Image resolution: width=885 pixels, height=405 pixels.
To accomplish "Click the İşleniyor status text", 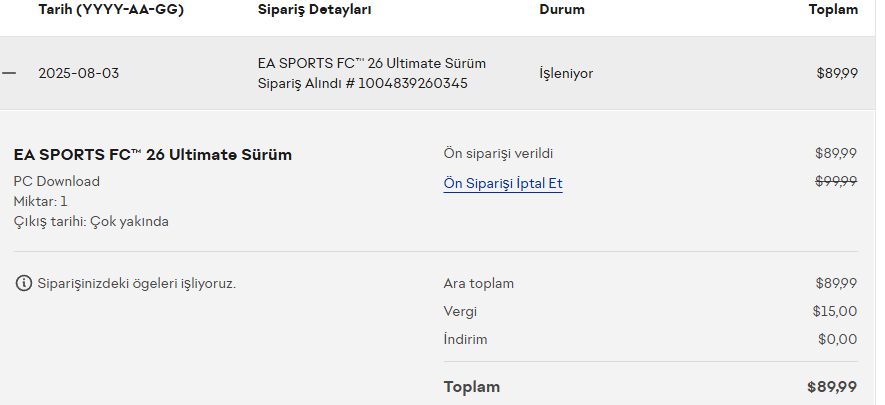I will (566, 73).
